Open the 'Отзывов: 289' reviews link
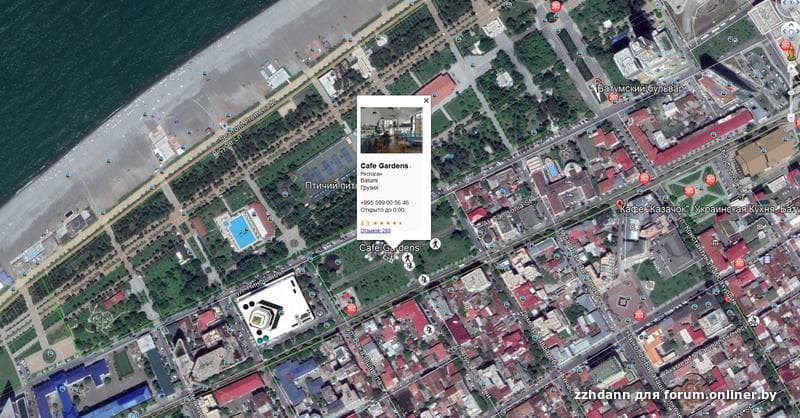The width and height of the screenshot is (800, 418). point(376,231)
